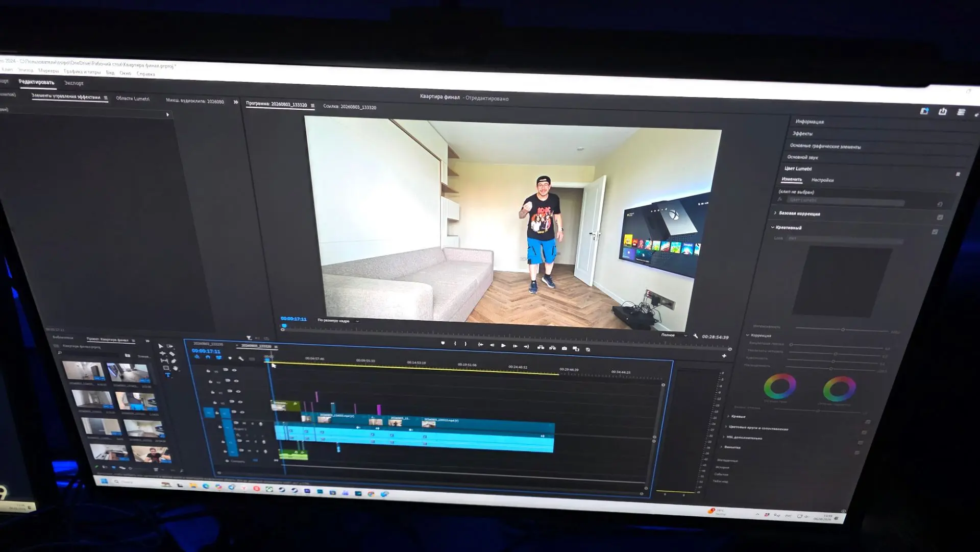The image size is (980, 552).
Task: Select the Hand tool
Action: click(176, 368)
